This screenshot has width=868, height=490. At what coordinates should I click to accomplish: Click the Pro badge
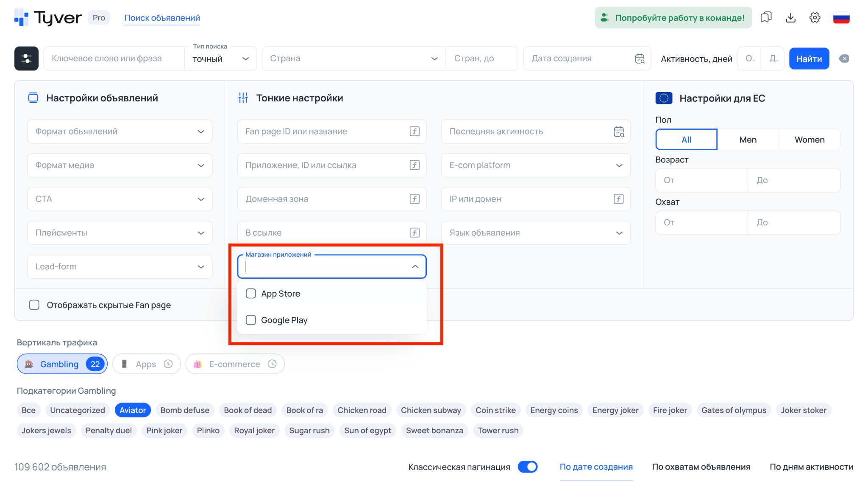(99, 18)
